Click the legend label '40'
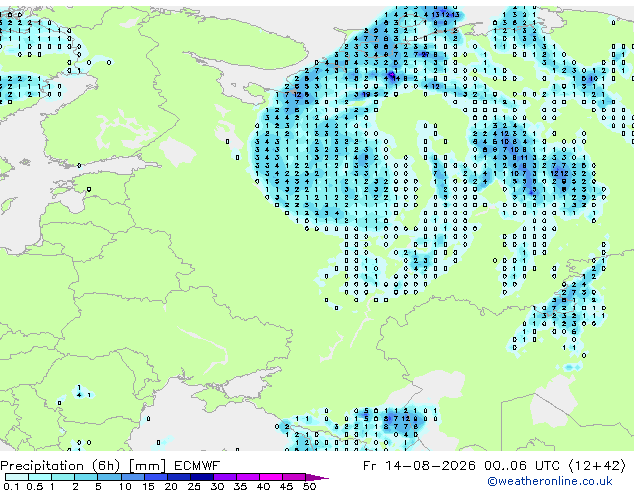This screenshot has width=634, height=490. 263,486
